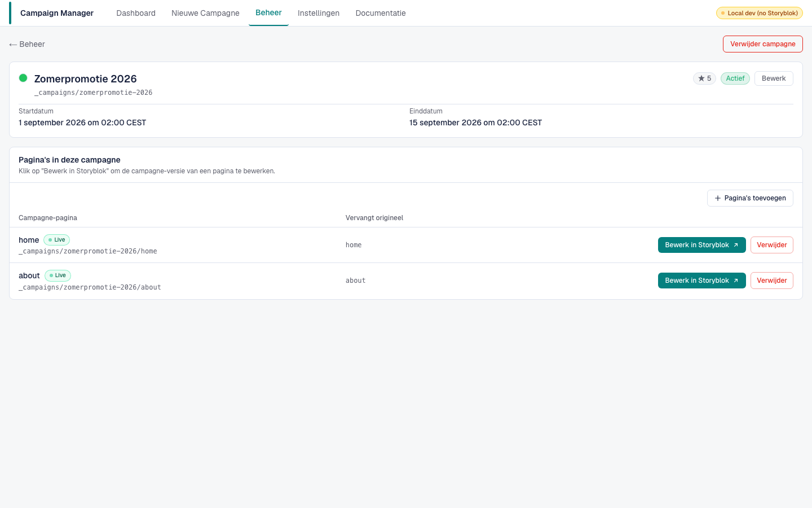This screenshot has height=508, width=812.
Task: Select the path _campaigns/zomerpromotie-2026 under the title
Action: (93, 93)
